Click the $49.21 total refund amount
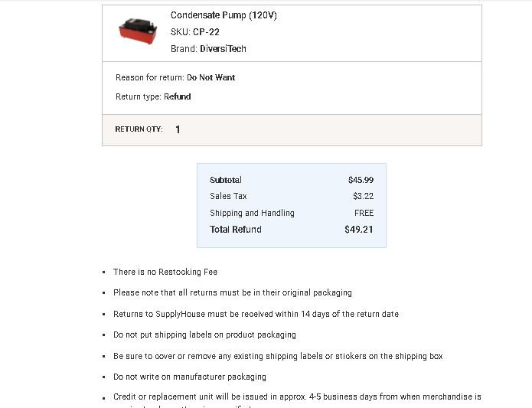532x408 pixels. tap(359, 230)
